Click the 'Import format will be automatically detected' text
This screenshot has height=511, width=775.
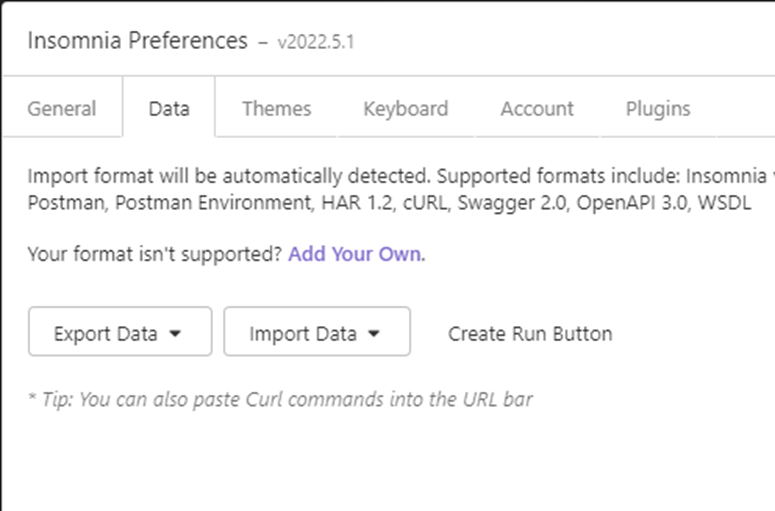(x=230, y=177)
